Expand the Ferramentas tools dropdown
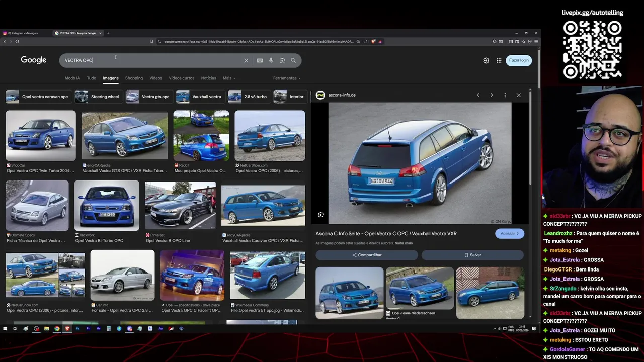Viewport: 644px width, 362px height. (287, 78)
